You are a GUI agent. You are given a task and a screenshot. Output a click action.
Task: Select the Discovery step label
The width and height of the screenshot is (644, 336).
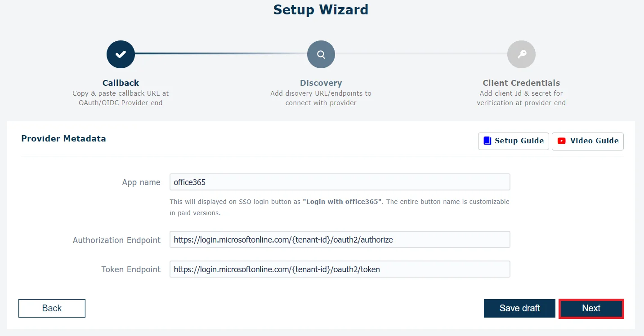tap(321, 83)
